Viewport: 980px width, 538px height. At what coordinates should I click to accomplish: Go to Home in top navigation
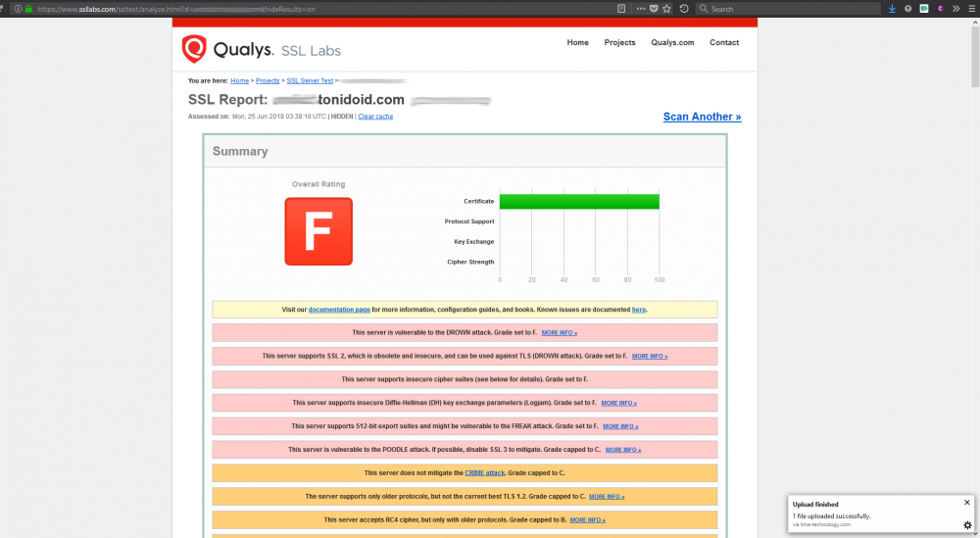coord(577,42)
